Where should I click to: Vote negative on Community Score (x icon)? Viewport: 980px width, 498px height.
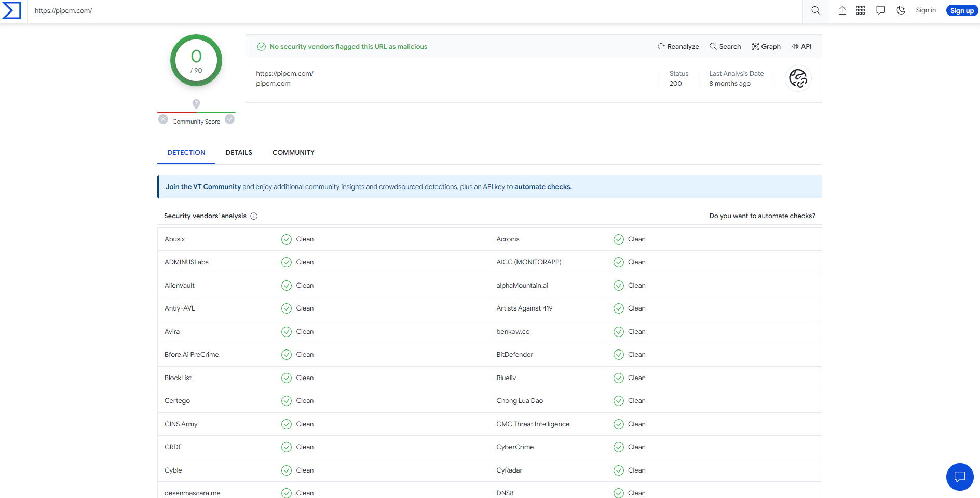pyautogui.click(x=163, y=119)
